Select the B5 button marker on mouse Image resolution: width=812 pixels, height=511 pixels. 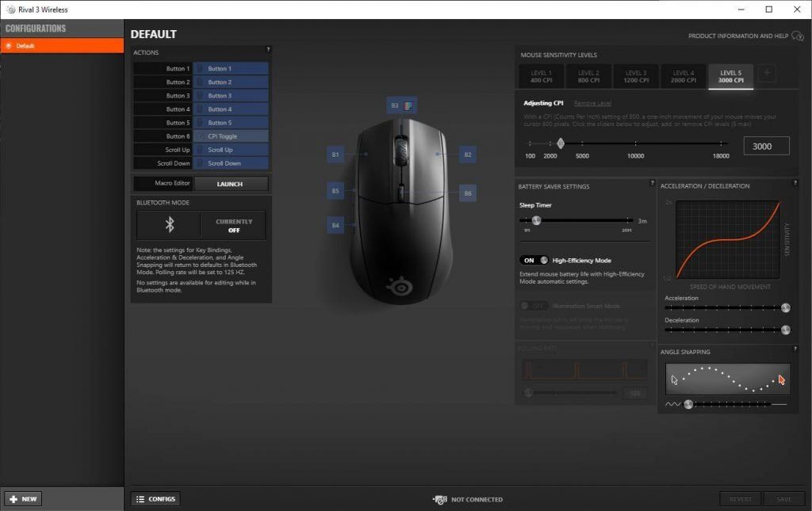coord(335,191)
